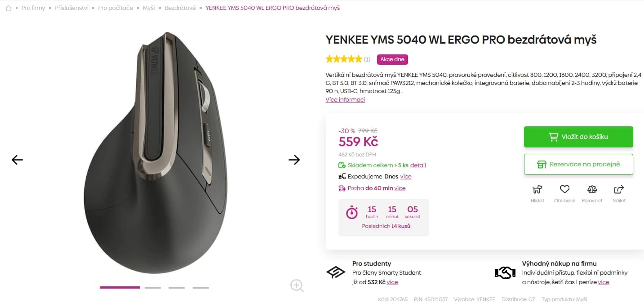Image resolution: width=644 pixels, height=303 pixels.
Task: Select 'Příslušenství' in the breadcrumb menu
Action: point(72,8)
